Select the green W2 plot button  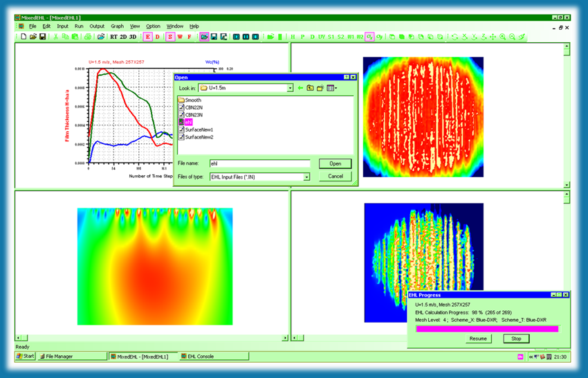click(360, 37)
